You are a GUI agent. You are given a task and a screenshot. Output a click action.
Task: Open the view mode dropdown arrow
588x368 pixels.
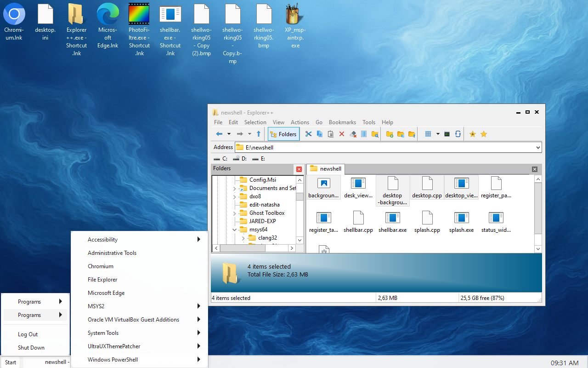click(x=437, y=134)
